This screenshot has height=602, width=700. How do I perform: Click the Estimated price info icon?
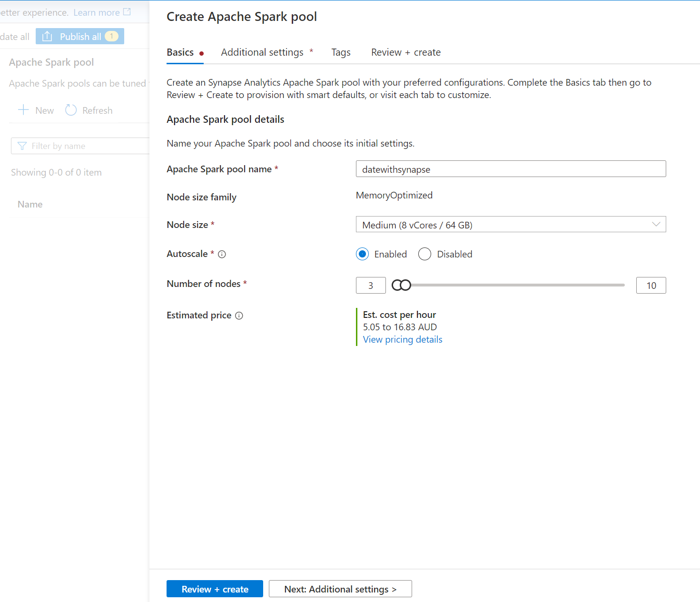[239, 316]
